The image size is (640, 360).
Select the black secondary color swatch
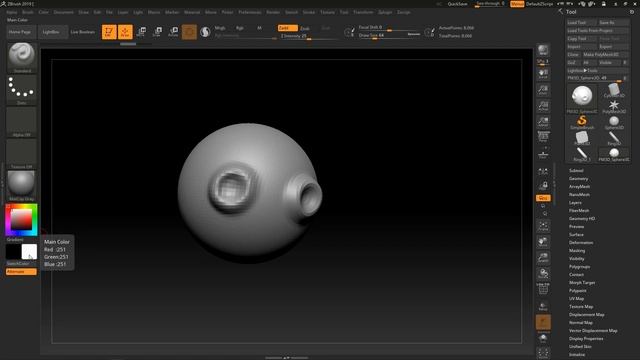tap(13, 252)
